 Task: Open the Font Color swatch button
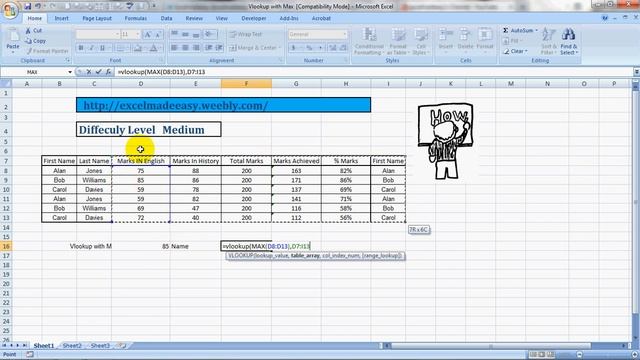(153, 48)
